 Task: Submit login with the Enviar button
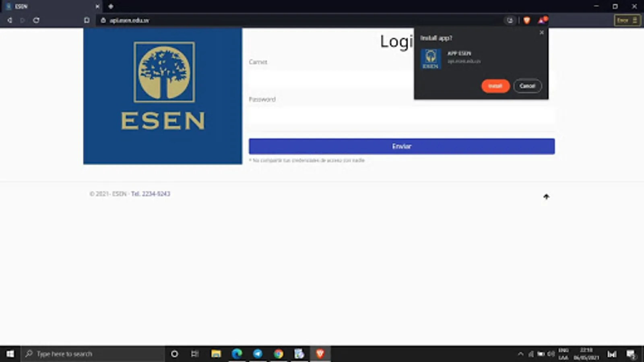point(402,146)
